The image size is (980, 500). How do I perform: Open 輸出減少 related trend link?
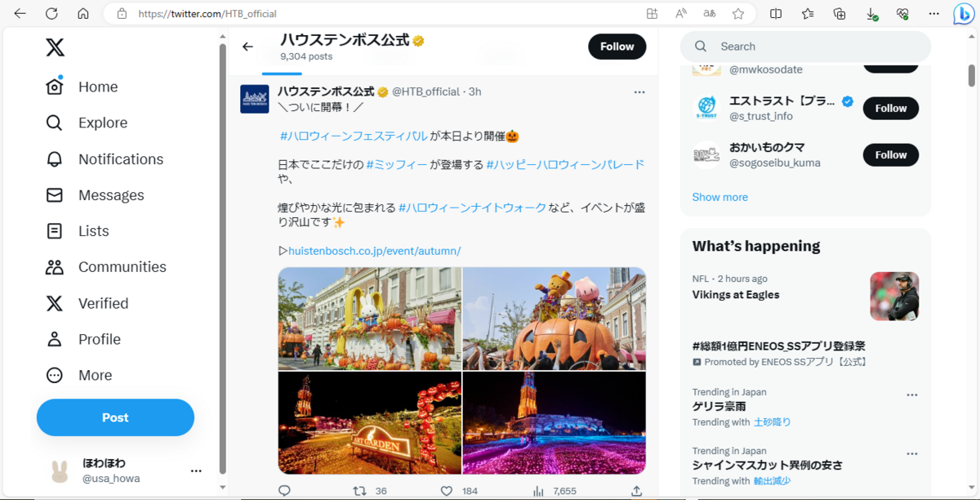tap(772, 481)
